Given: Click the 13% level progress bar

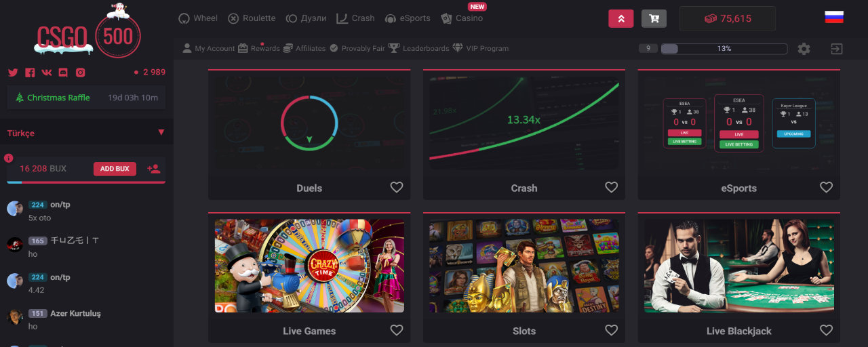Looking at the screenshot, I should coord(724,49).
